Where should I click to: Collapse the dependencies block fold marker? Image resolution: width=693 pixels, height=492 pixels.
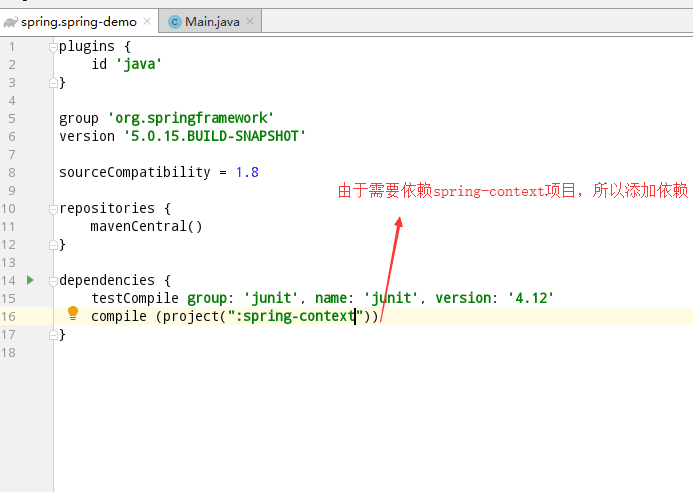[53, 281]
